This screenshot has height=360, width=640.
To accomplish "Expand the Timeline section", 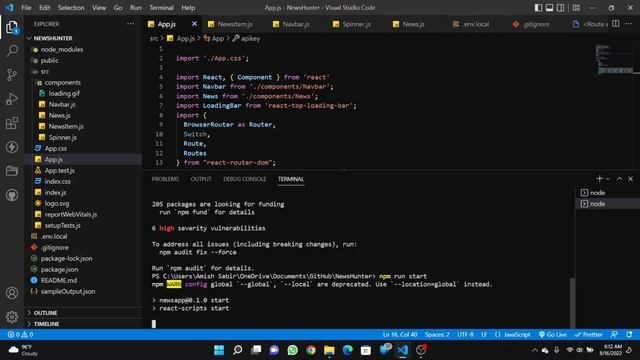I will [83, 324].
